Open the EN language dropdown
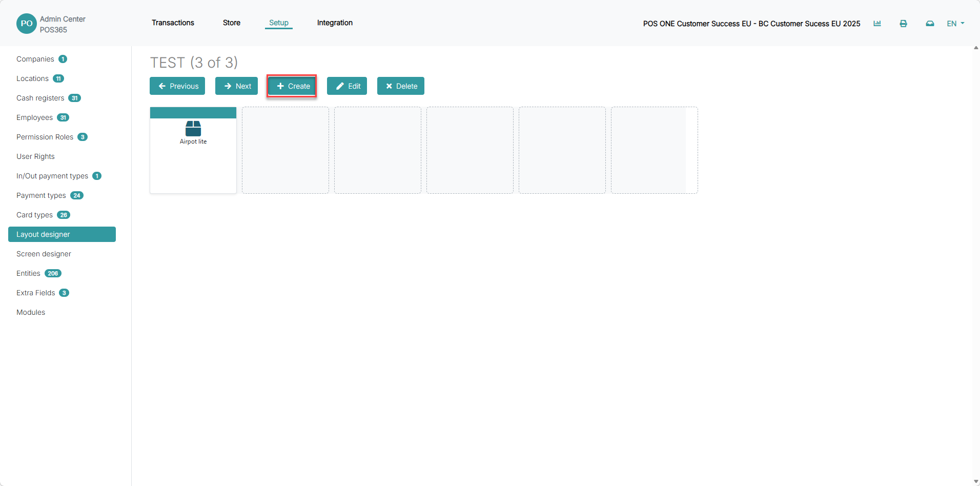The width and height of the screenshot is (980, 486). (x=955, y=24)
